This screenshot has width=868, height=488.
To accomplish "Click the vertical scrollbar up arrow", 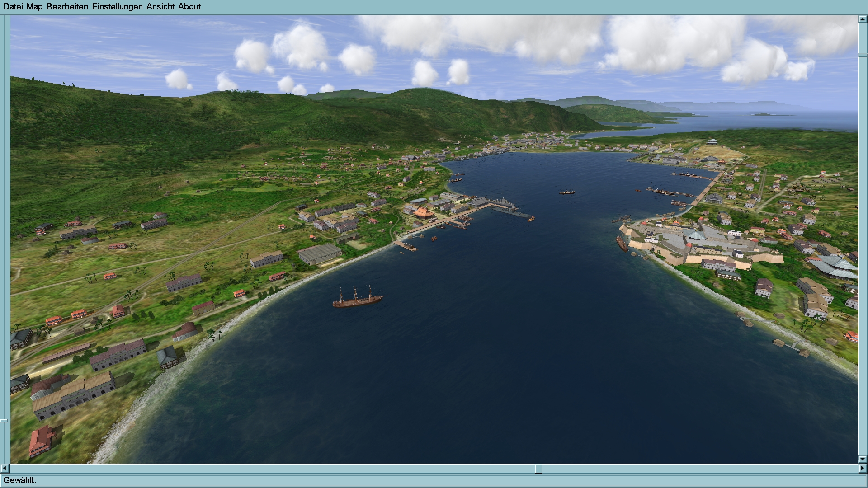I will (863, 19).
